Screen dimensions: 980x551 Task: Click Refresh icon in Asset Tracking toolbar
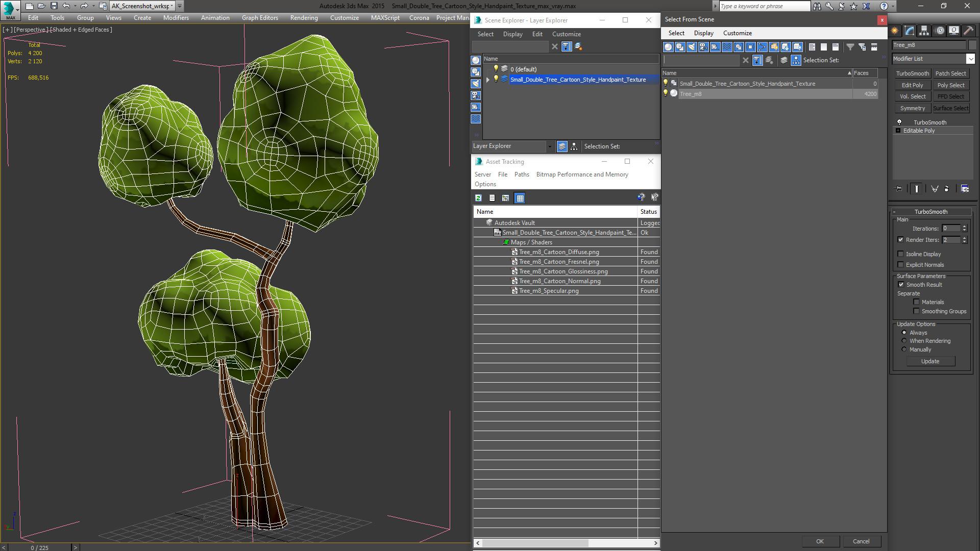pos(479,198)
